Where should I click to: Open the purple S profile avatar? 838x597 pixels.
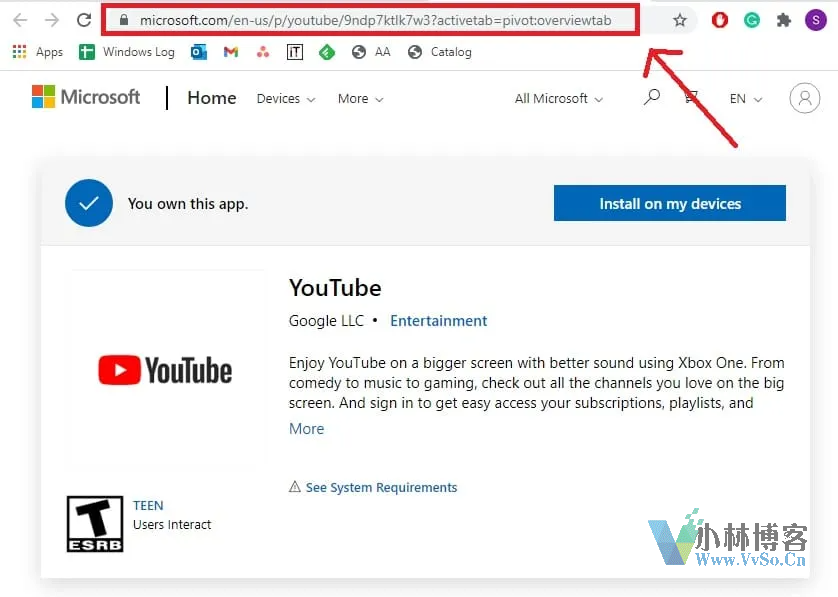(x=816, y=20)
